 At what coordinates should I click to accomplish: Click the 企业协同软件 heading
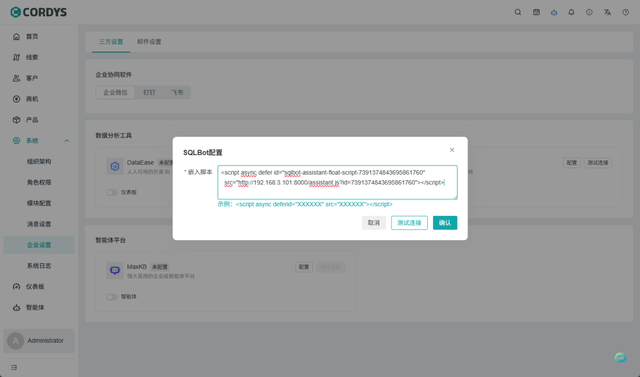pyautogui.click(x=113, y=75)
